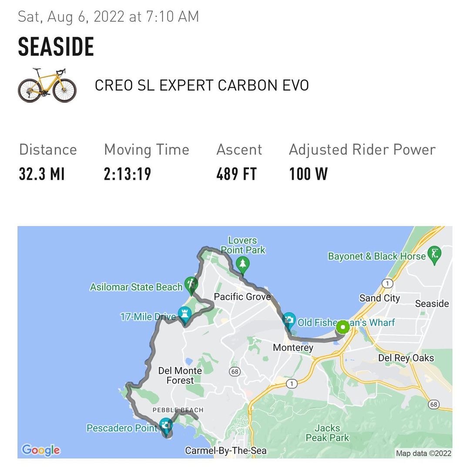The height and width of the screenshot is (476, 470).
Task: Select the Pacific Grove map label
Action: [x=242, y=297]
